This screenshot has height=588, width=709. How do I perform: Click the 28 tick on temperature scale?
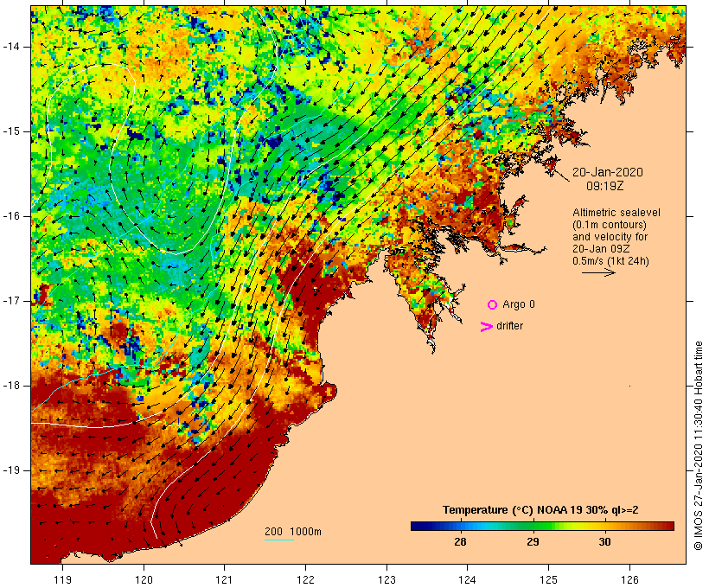point(460,542)
